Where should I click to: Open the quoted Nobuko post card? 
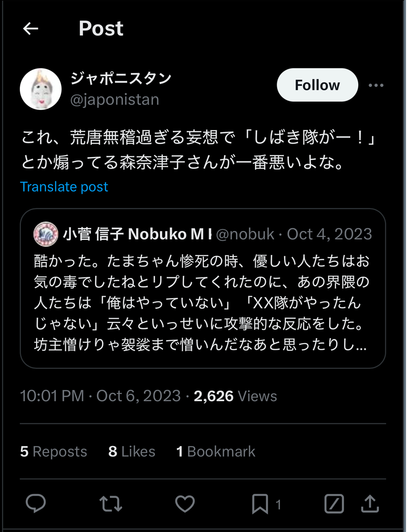203,301
